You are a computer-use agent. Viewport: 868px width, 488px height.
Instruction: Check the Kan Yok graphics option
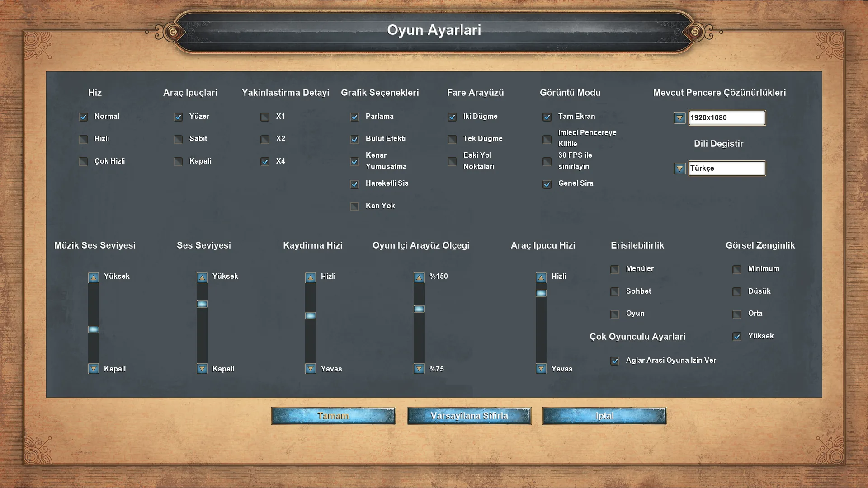354,206
